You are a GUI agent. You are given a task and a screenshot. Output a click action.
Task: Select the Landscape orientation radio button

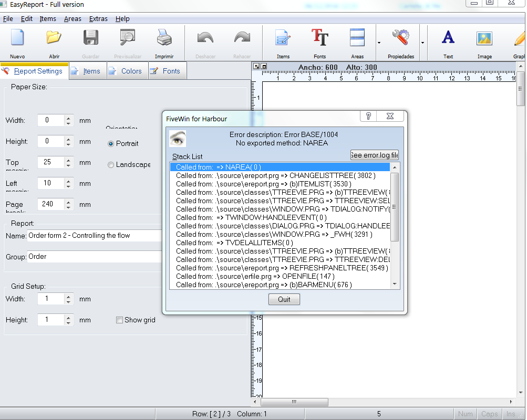(110, 165)
